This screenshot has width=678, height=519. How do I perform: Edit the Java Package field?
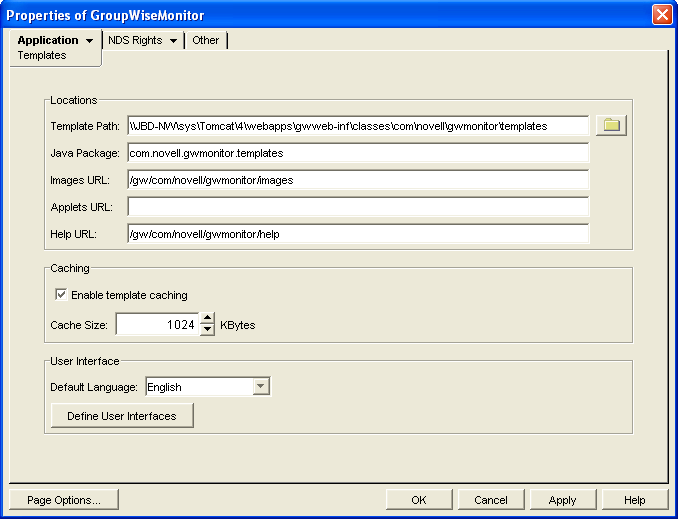click(358, 153)
